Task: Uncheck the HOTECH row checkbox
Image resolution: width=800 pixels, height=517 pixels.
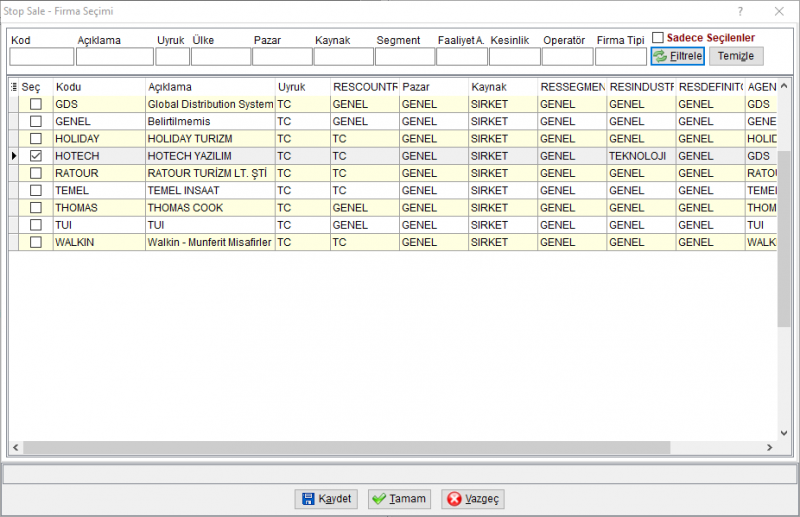Action: 36,156
